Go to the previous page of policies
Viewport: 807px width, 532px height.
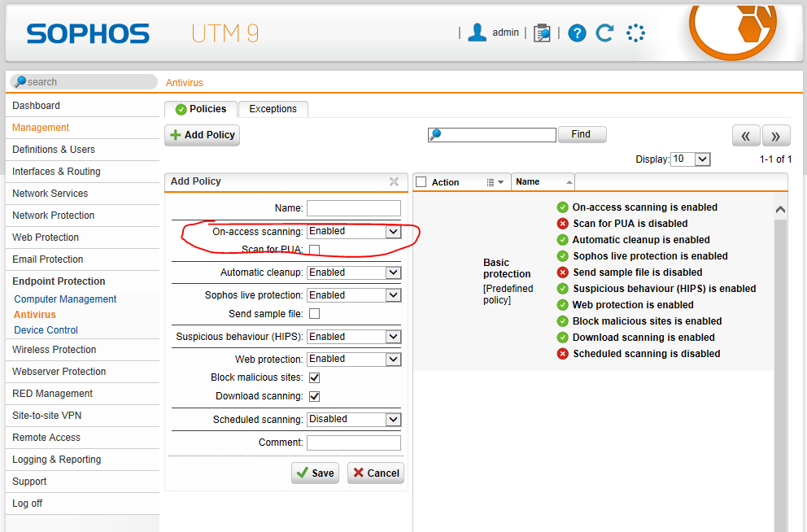tap(746, 136)
